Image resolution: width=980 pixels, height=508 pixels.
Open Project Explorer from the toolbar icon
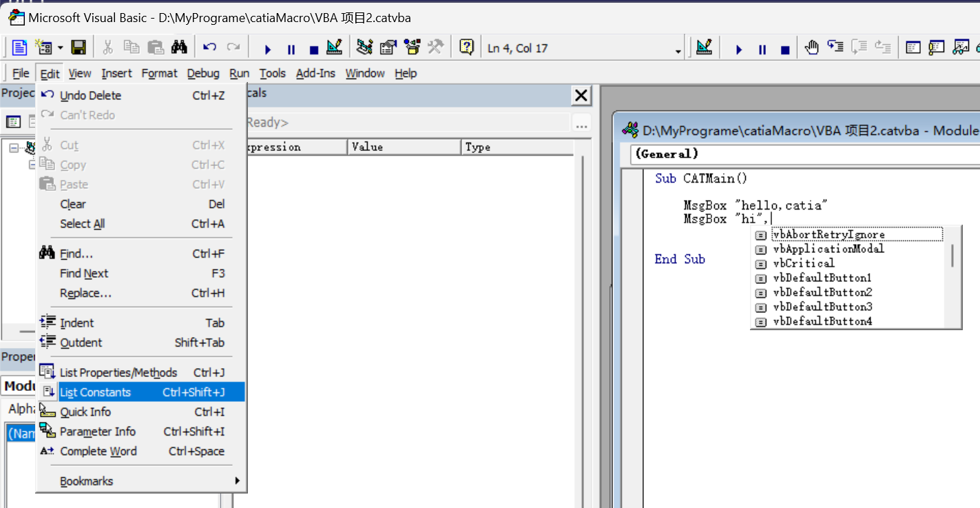[365, 48]
